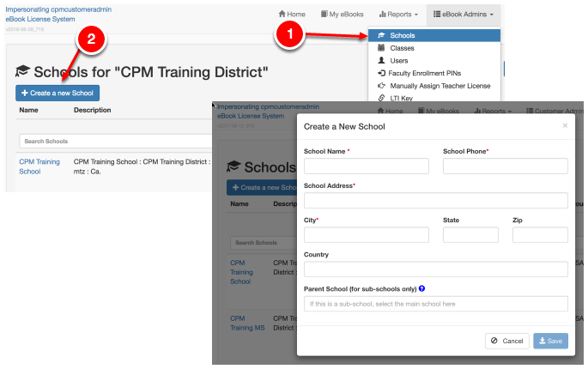Viewport: 588px width, 369px height.
Task: Click the list icon beside eBook Admins
Action: coord(437,14)
